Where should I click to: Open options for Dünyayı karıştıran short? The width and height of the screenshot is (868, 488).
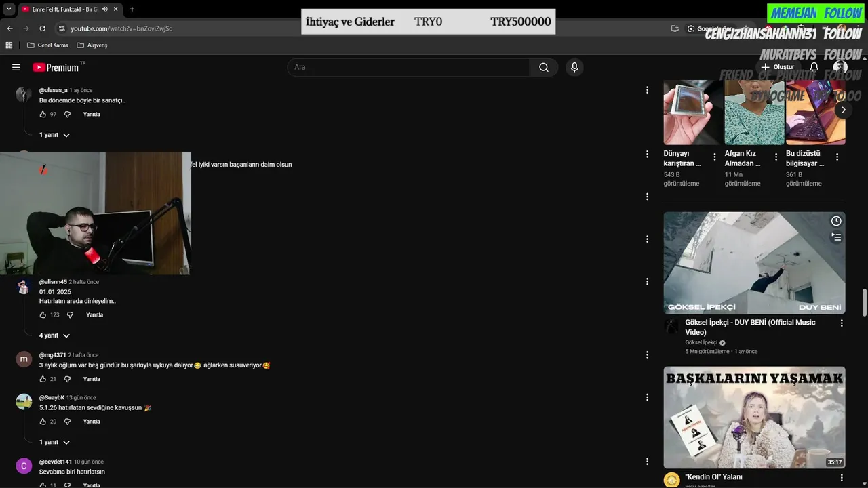tap(715, 157)
